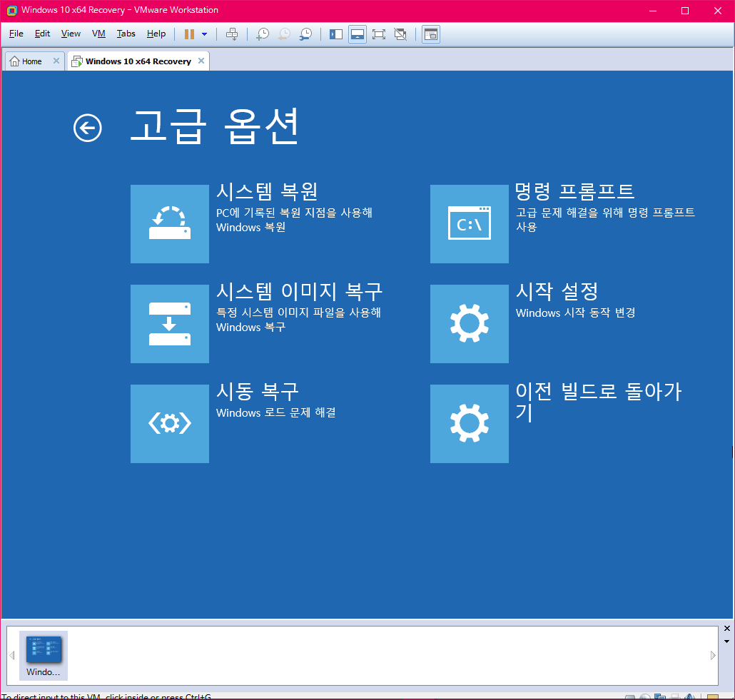Toggle the library sidebar view
The image size is (735, 700).
click(335, 34)
